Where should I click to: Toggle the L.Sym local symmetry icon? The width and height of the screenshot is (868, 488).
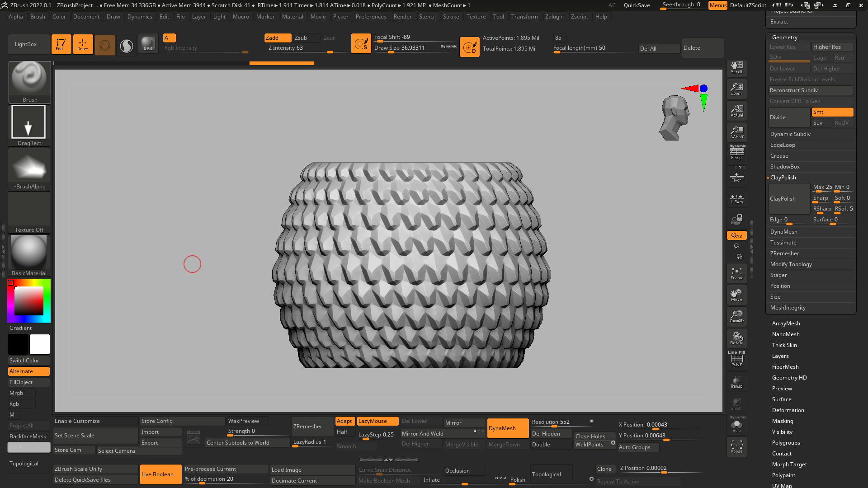[736, 198]
